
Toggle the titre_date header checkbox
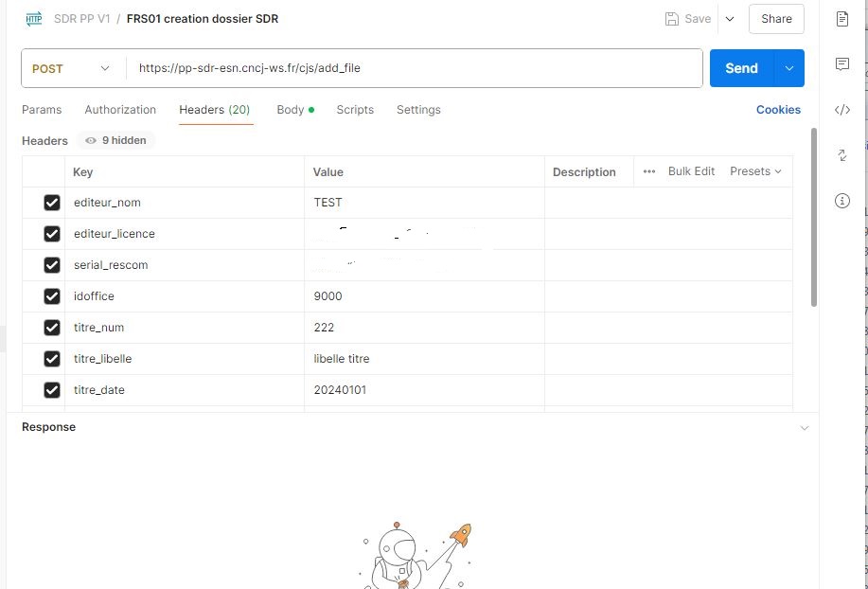tap(52, 390)
